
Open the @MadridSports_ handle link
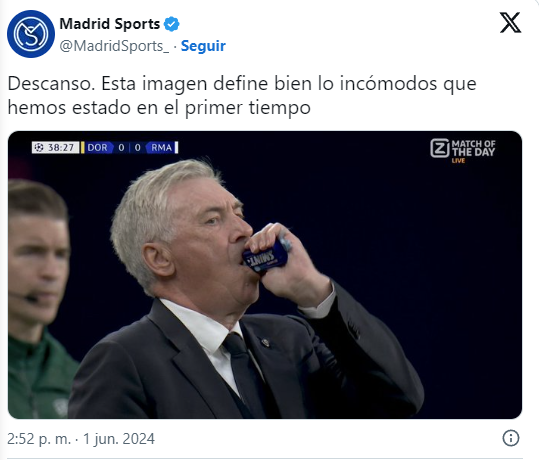[114, 46]
